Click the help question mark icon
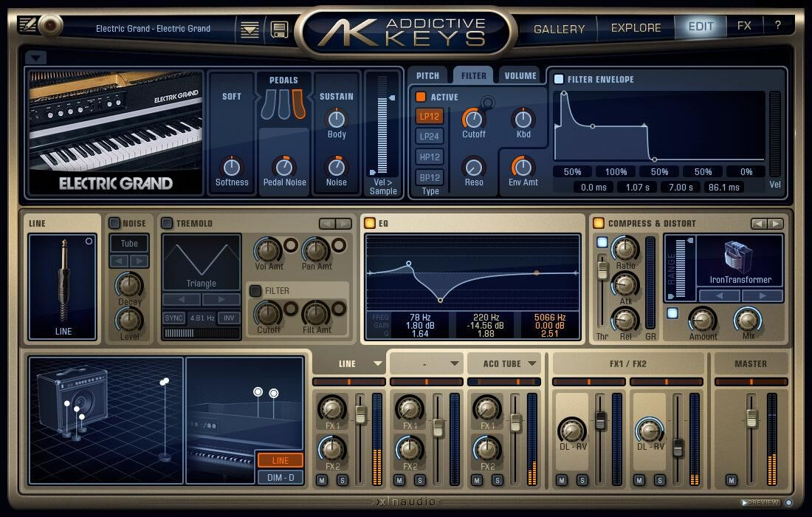Image resolution: width=812 pixels, height=517 pixels. pos(777,25)
